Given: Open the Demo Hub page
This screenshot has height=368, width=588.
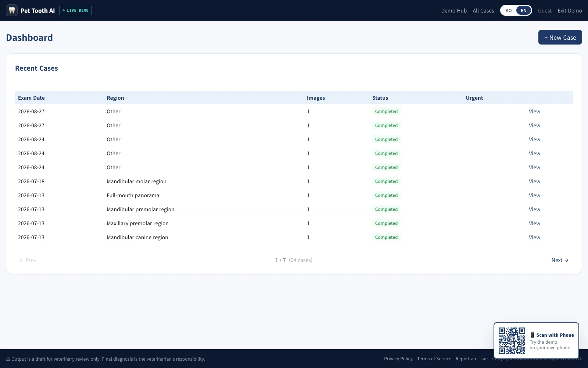Looking at the screenshot, I should 454,11.
